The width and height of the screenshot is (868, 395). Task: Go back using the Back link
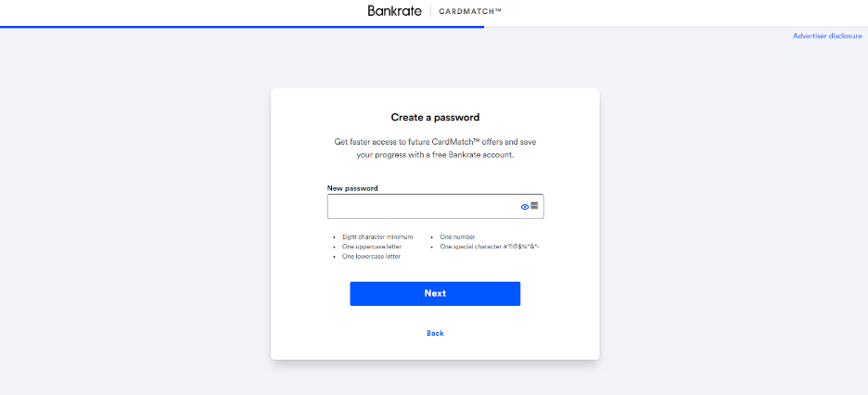pos(435,333)
